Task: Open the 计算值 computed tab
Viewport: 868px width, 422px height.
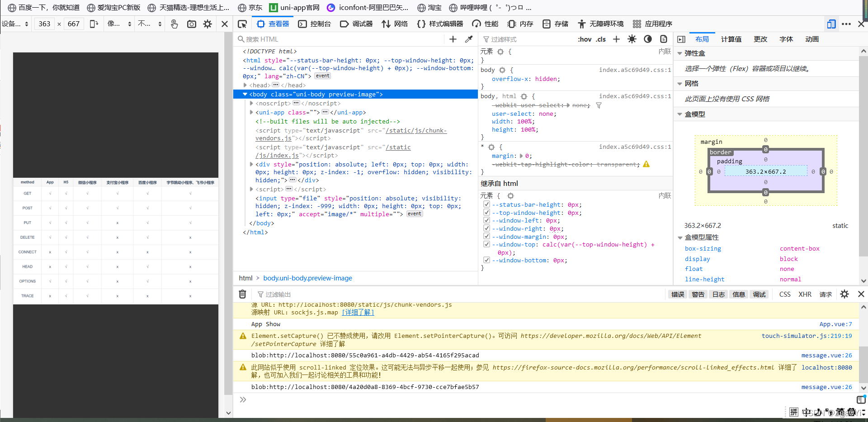Action: (x=731, y=39)
